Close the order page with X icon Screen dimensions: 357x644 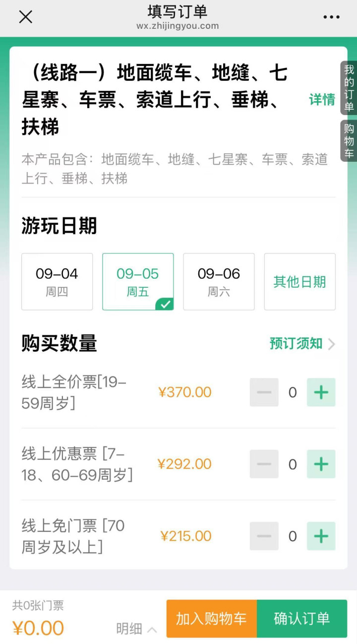[25, 17]
